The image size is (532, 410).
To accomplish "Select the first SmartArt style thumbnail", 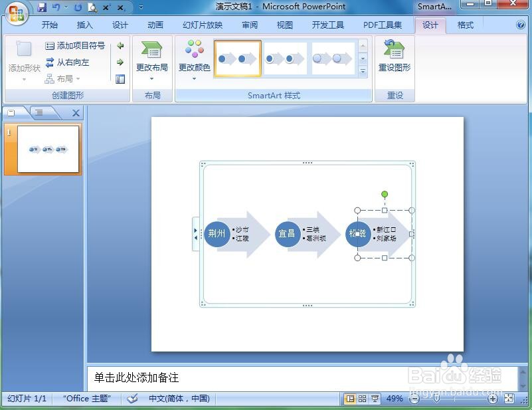I will pos(238,58).
